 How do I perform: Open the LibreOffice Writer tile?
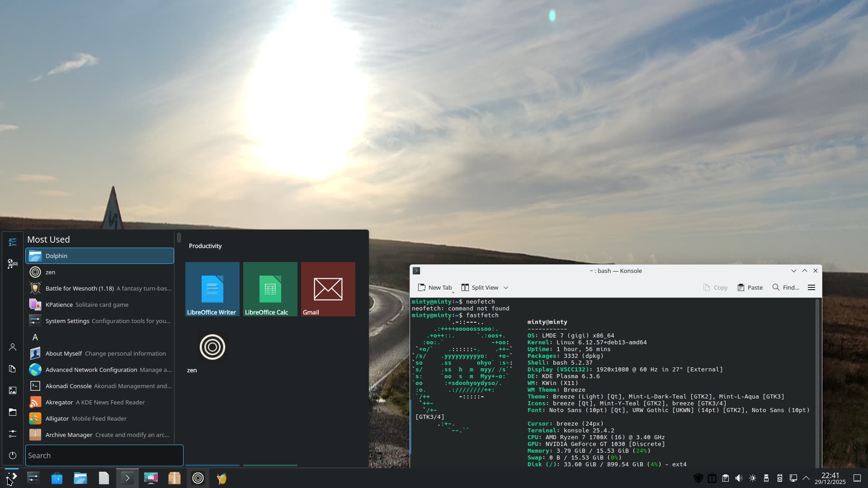click(212, 289)
